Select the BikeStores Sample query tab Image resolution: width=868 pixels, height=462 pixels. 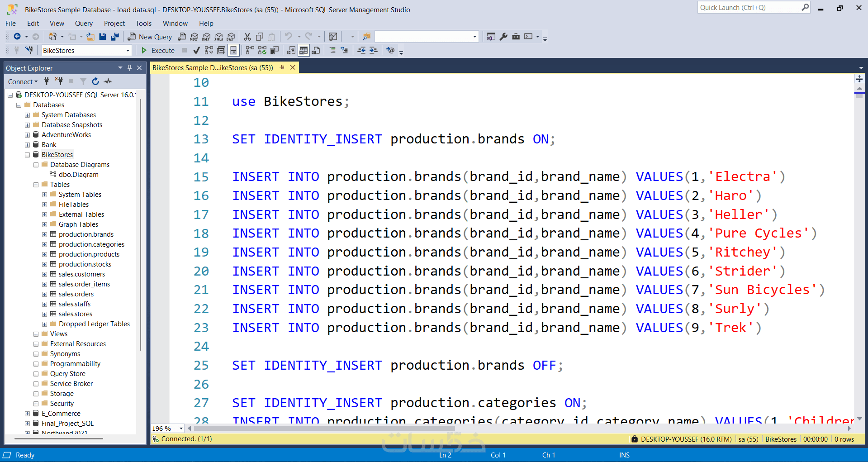pos(213,68)
